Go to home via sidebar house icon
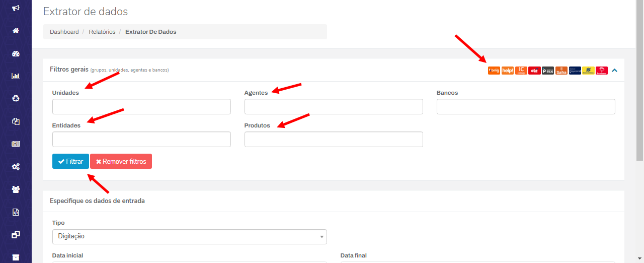644x263 pixels. click(x=16, y=31)
